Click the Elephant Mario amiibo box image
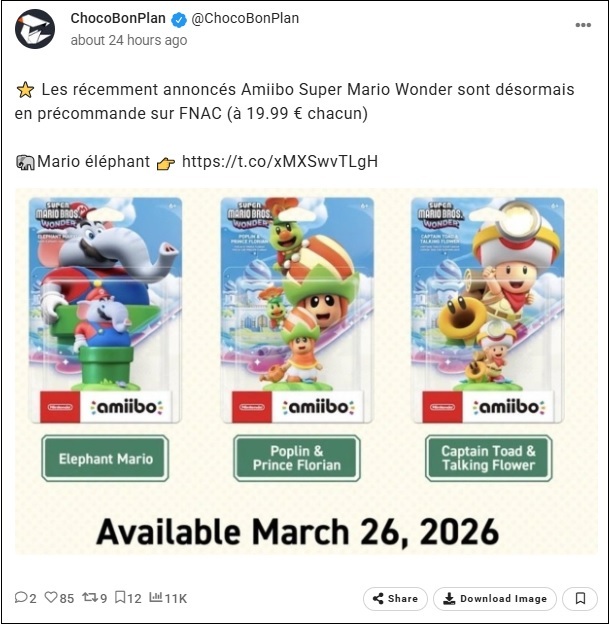609x625 pixels. tap(107, 310)
